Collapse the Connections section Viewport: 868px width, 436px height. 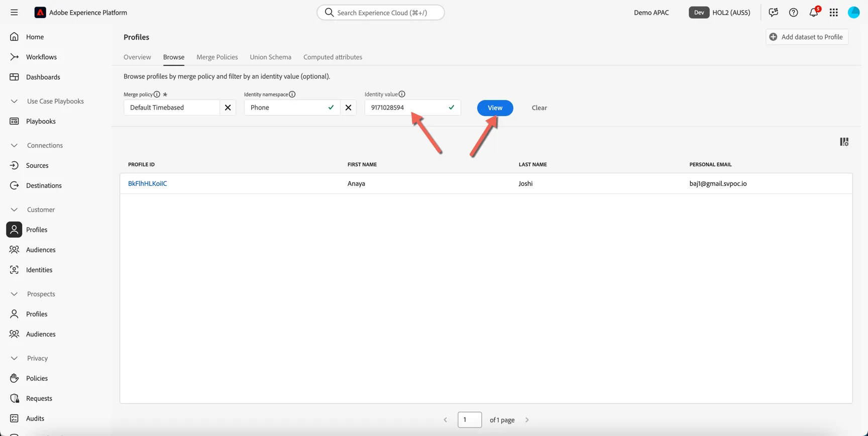tap(14, 145)
